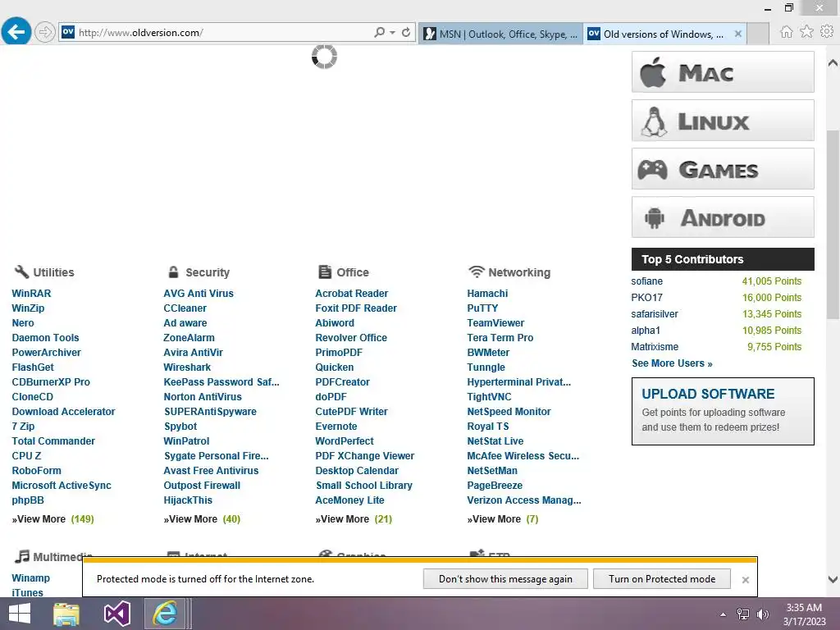Click the vertical scrollbar thumb
Image resolution: width=840 pixels, height=630 pixels.
coord(833,225)
